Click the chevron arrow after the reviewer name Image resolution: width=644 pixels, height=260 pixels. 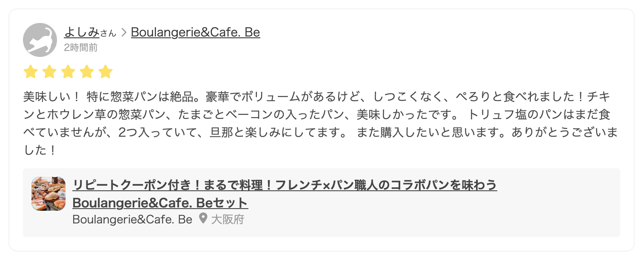pos(124,32)
